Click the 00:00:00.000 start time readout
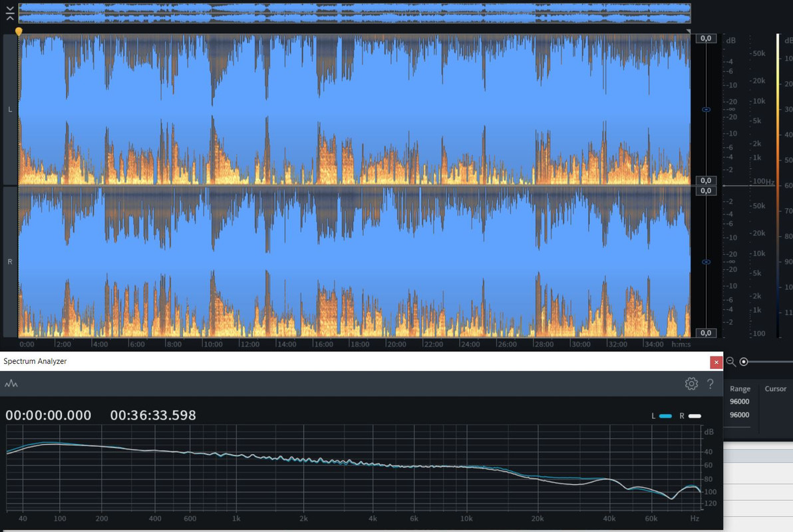The height and width of the screenshot is (532, 793). (49, 415)
